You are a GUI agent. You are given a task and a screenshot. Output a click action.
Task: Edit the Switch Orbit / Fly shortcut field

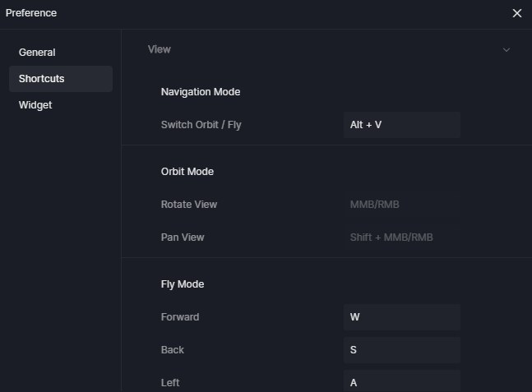[402, 125]
